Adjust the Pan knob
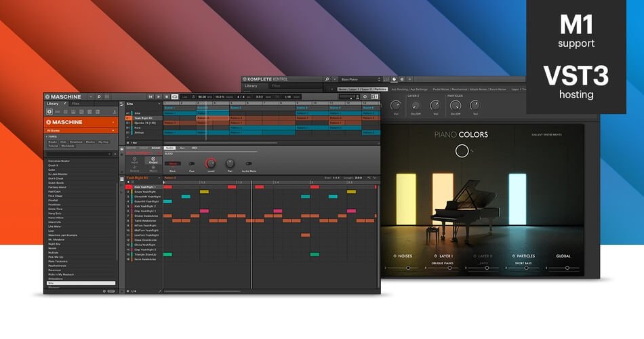644x339 pixels. [230, 163]
